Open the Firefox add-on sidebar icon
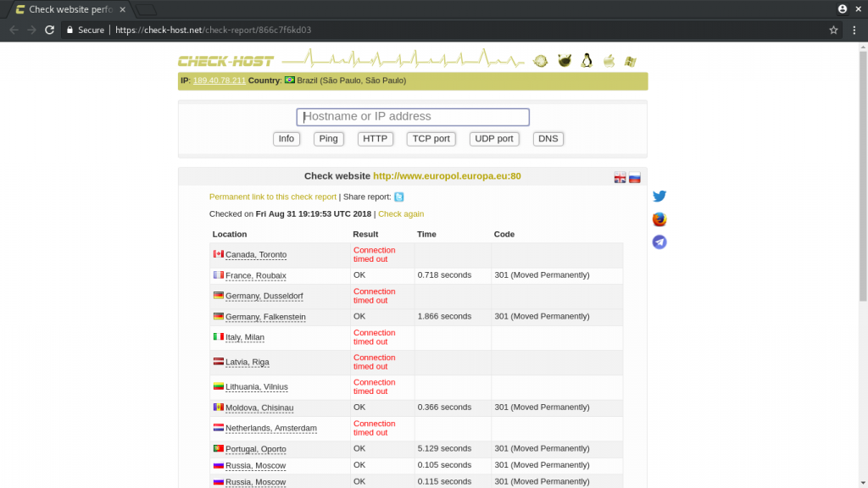868x488 pixels. (x=659, y=219)
